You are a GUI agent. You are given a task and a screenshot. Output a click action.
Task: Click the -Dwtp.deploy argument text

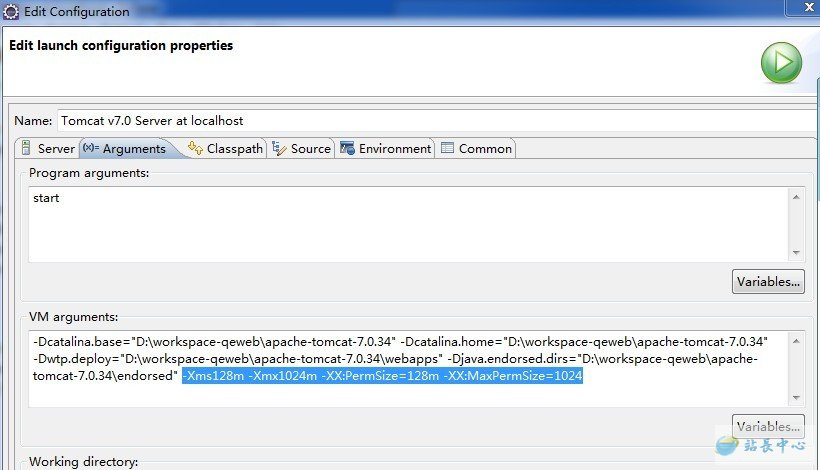238,359
